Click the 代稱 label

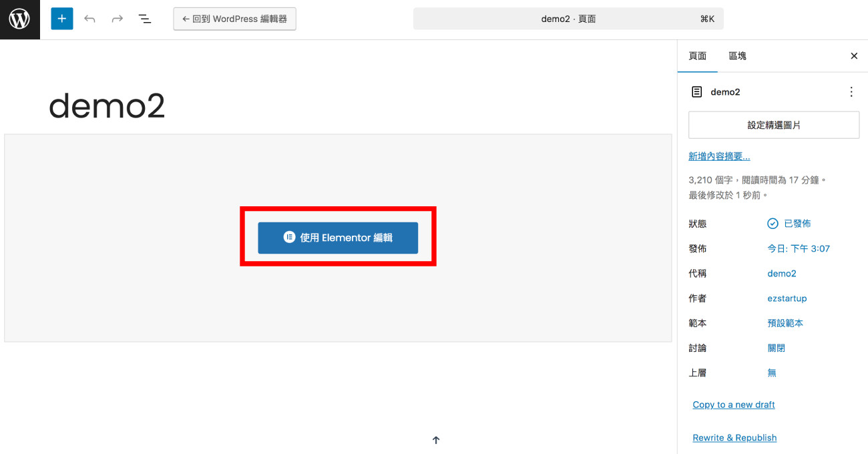(697, 274)
